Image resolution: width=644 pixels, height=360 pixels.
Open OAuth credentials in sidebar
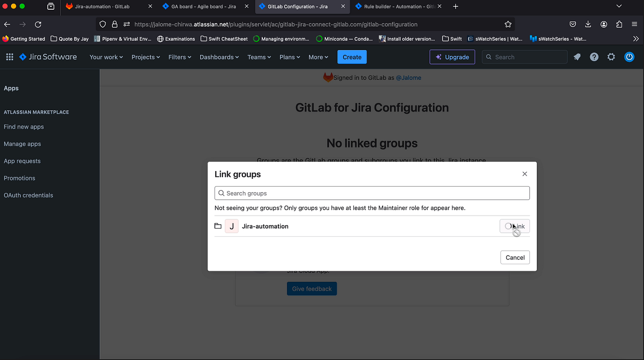29,195
